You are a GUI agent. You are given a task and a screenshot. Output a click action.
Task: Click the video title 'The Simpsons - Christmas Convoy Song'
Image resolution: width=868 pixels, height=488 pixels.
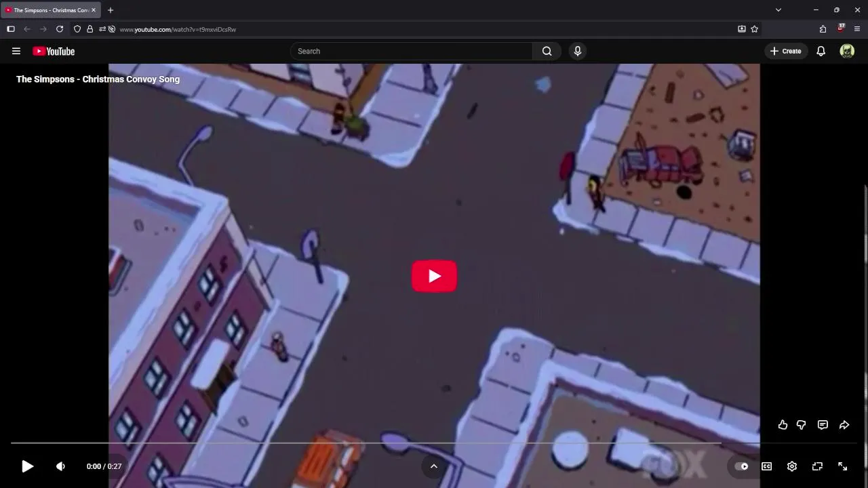98,79
